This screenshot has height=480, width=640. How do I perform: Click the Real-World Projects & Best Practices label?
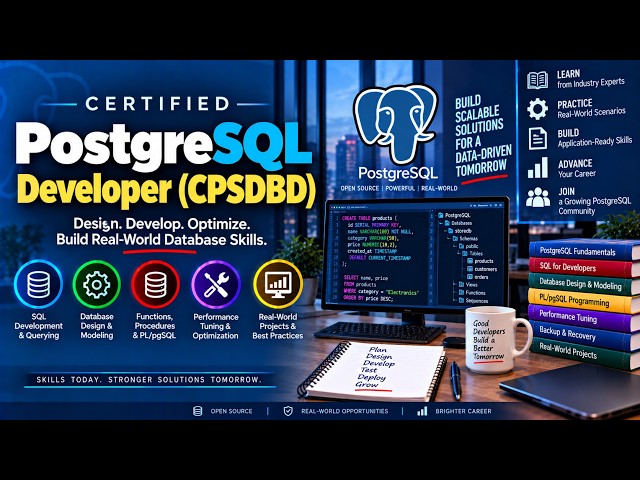click(x=278, y=326)
